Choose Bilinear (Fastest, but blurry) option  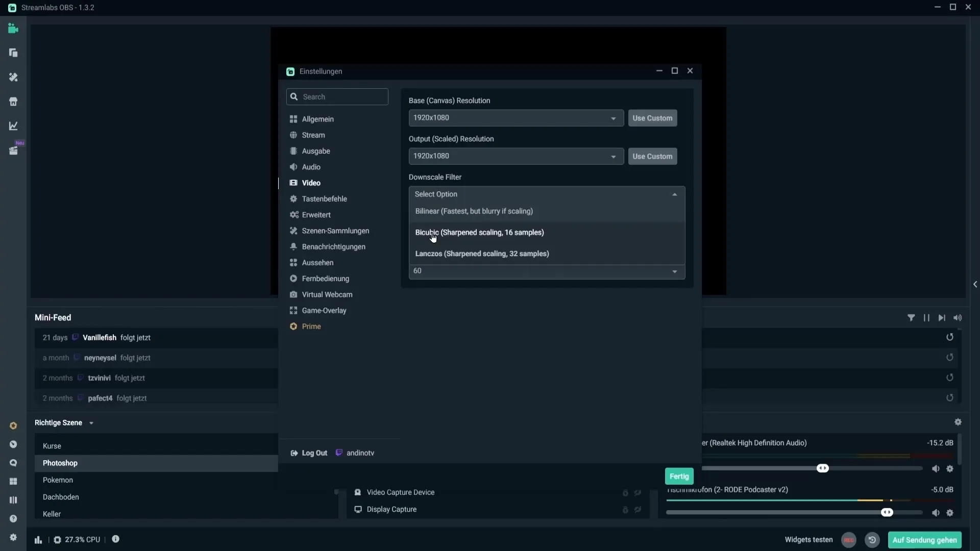tap(547, 211)
